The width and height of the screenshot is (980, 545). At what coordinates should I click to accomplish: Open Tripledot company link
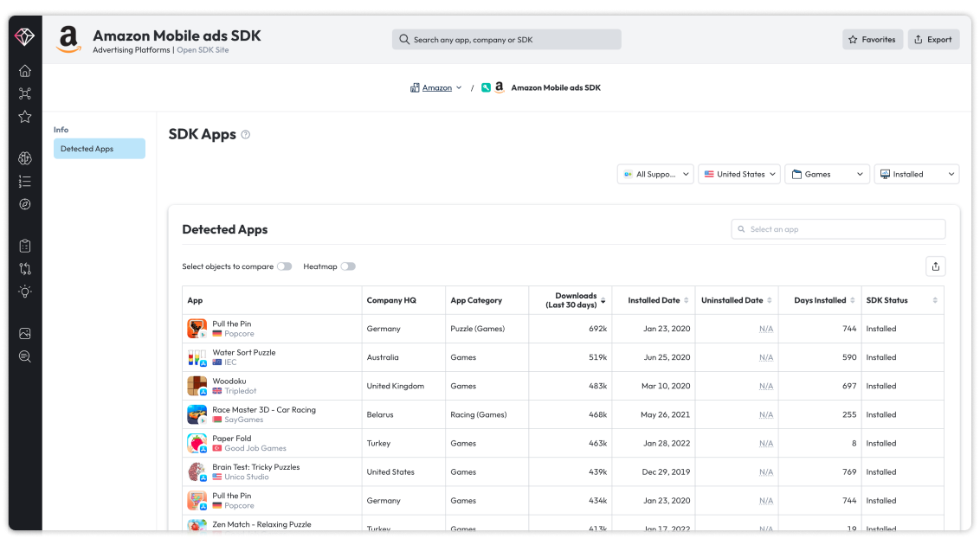click(240, 391)
